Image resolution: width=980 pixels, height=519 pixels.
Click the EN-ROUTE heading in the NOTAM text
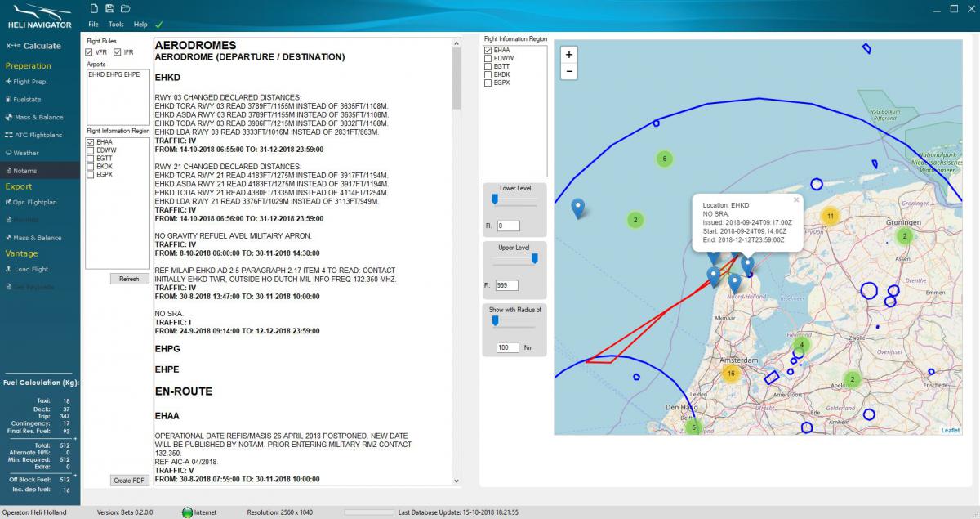184,391
